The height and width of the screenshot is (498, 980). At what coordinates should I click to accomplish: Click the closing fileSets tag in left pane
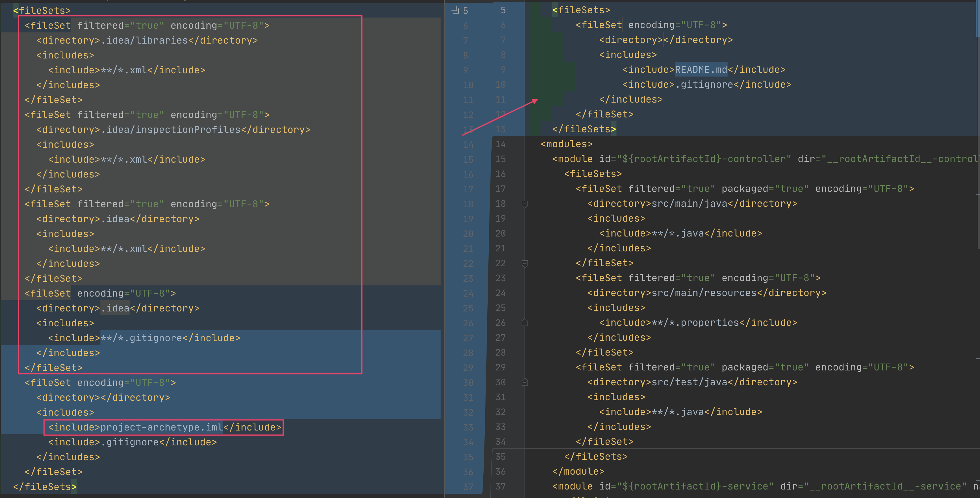(x=44, y=487)
